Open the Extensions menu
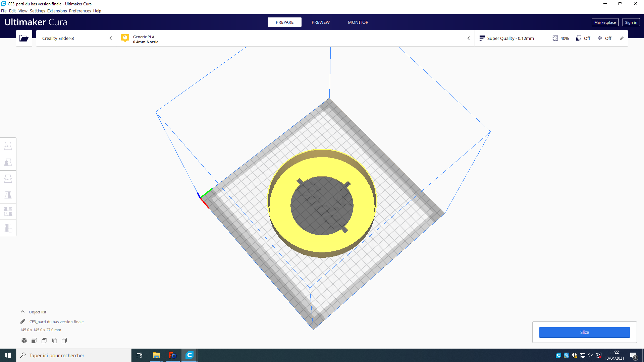The image size is (644, 362). coord(57,11)
